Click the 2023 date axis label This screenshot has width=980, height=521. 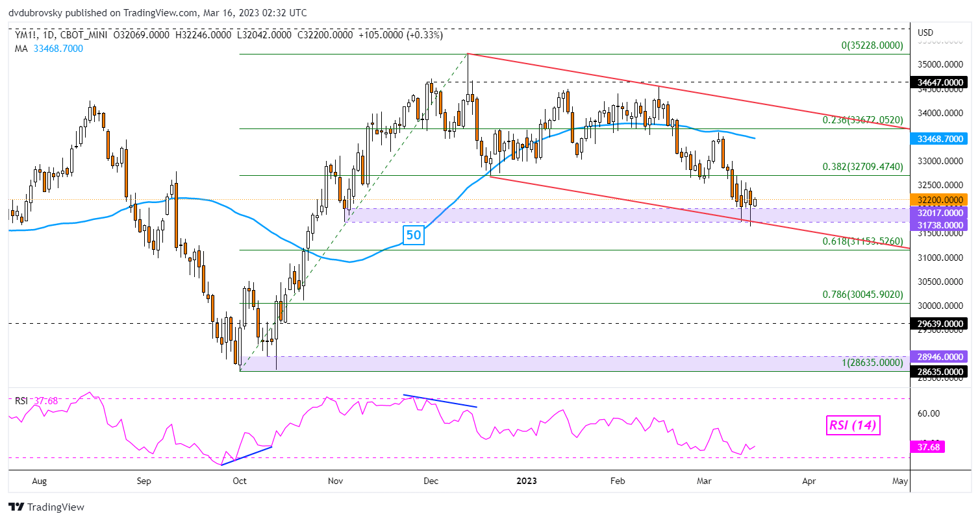click(527, 481)
